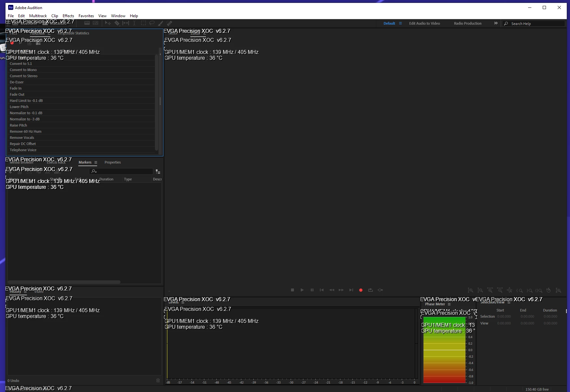Move playhead to next marker
This screenshot has width=570, height=392.
(351, 290)
